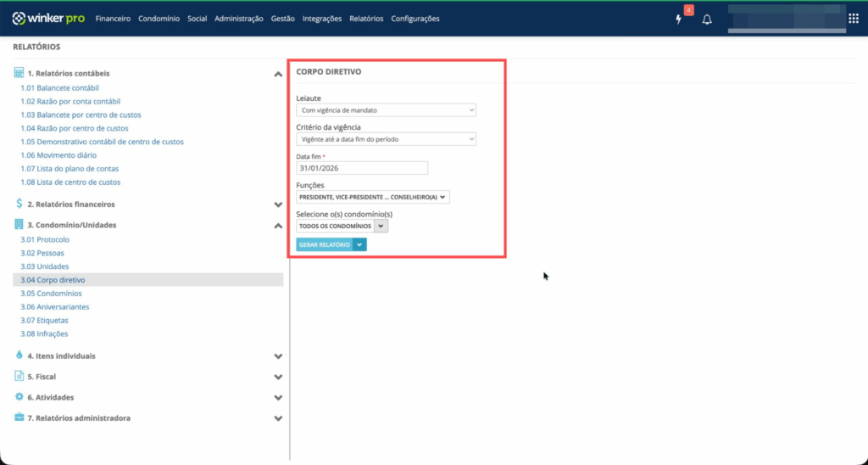The width and height of the screenshot is (868, 465).
Task: Click the dollar sign Relatórios financeiros icon
Action: [x=19, y=204]
